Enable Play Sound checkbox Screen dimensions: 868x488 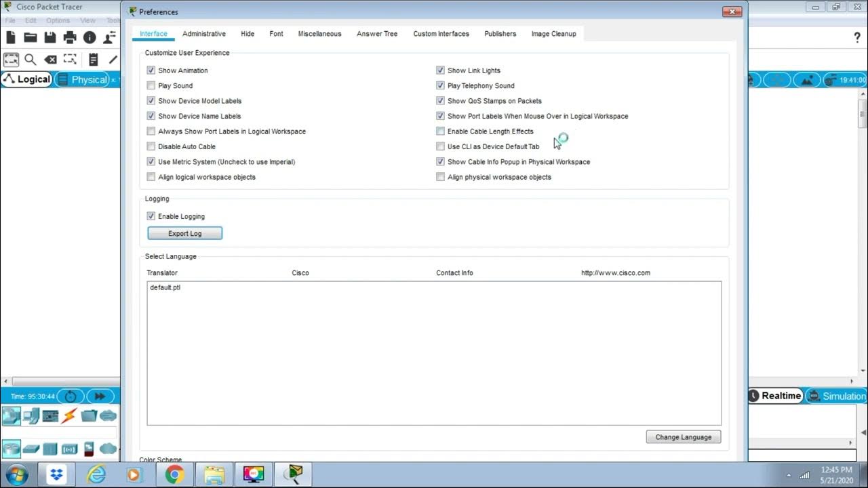tap(151, 85)
